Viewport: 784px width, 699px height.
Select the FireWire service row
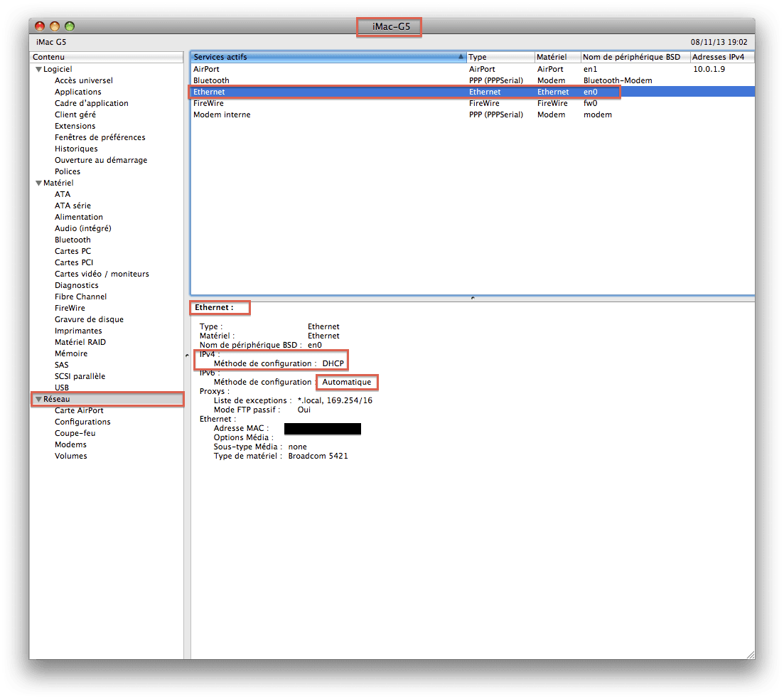[x=473, y=104]
